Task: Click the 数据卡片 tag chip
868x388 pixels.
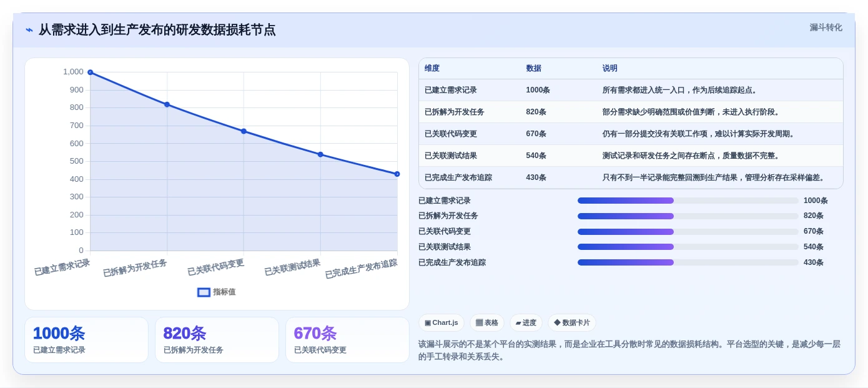Action: 572,323
